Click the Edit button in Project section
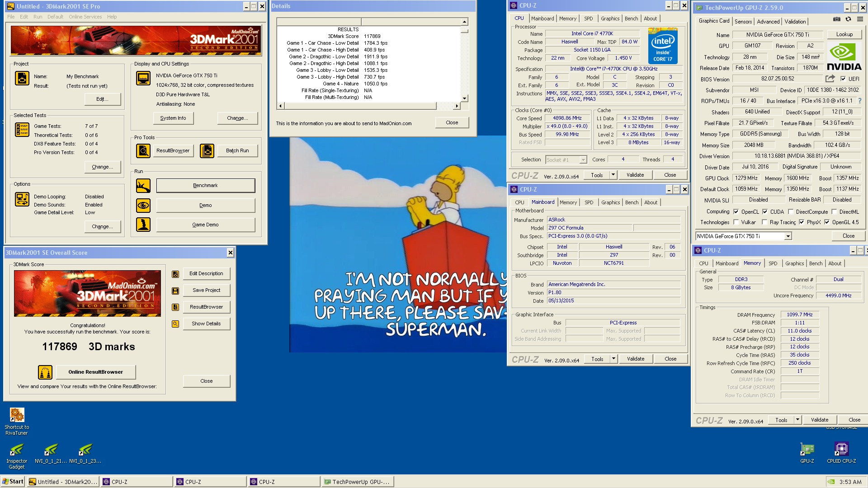The image size is (868, 488). pos(103,99)
